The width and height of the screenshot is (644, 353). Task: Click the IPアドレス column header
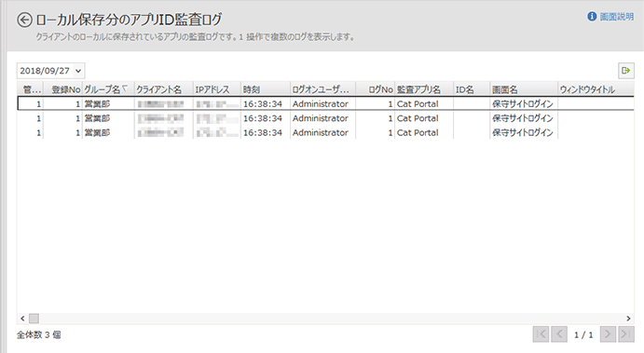[x=217, y=89]
